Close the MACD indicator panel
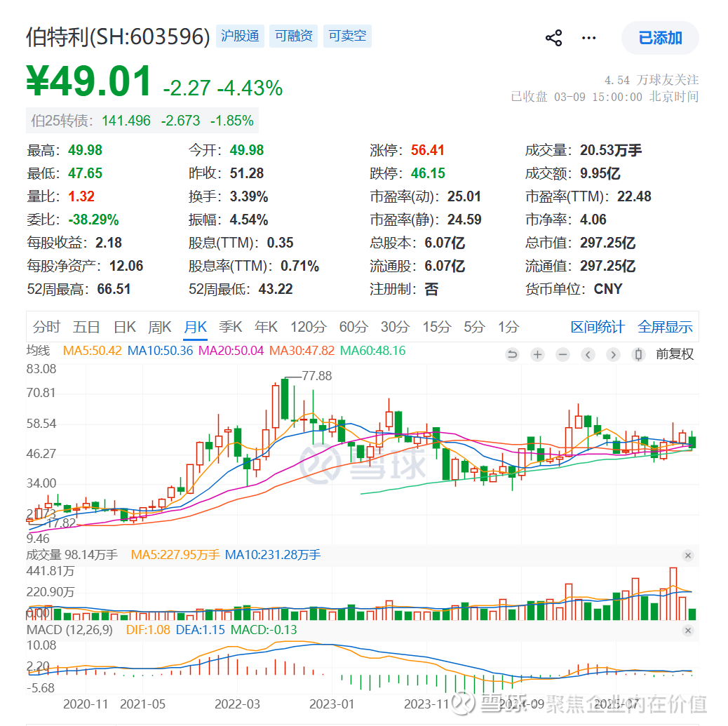Image resolution: width=728 pixels, height=726 pixels. (x=688, y=631)
